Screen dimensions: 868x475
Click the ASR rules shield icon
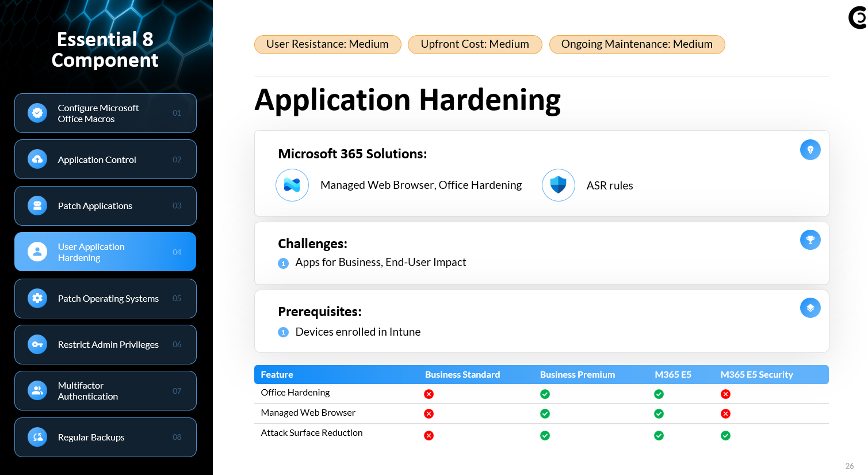click(558, 185)
